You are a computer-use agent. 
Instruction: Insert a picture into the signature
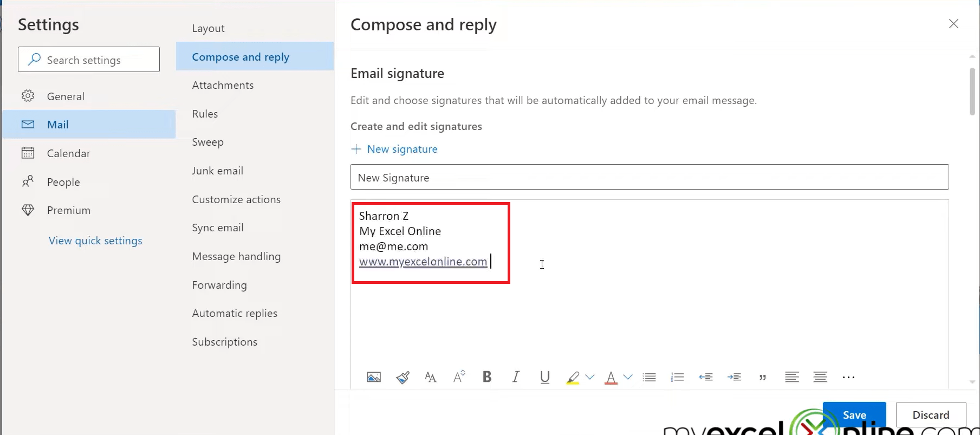coord(374,377)
